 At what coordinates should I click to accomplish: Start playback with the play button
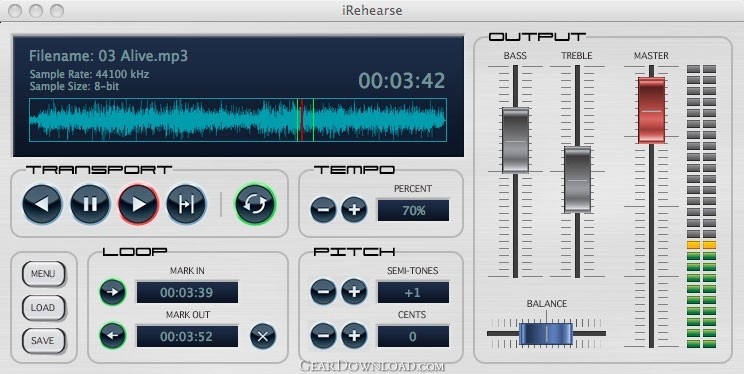[x=138, y=204]
